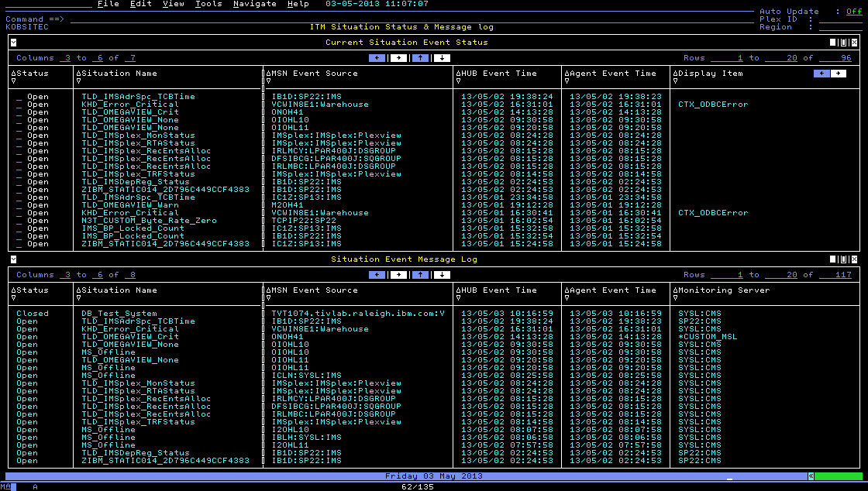Image resolution: width=868 pixels, height=491 pixels.
Task: Open the Tools menu
Action: coord(208,4)
